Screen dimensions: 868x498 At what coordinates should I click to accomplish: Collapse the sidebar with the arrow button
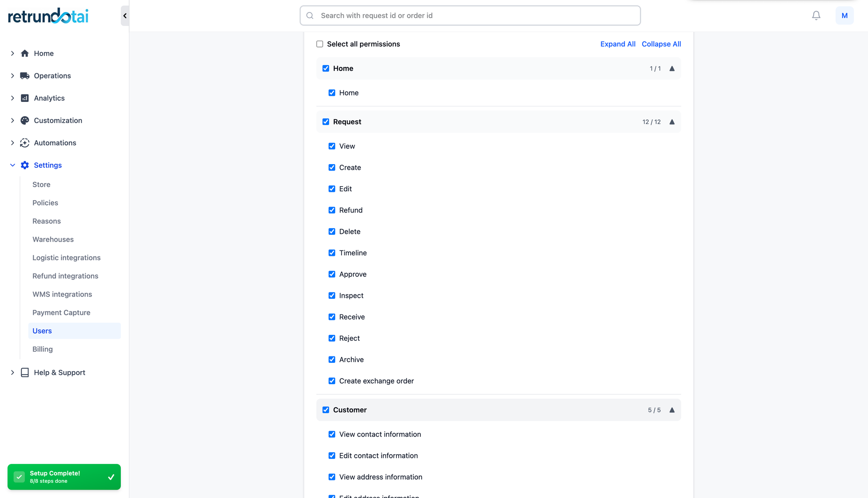pyautogui.click(x=125, y=16)
